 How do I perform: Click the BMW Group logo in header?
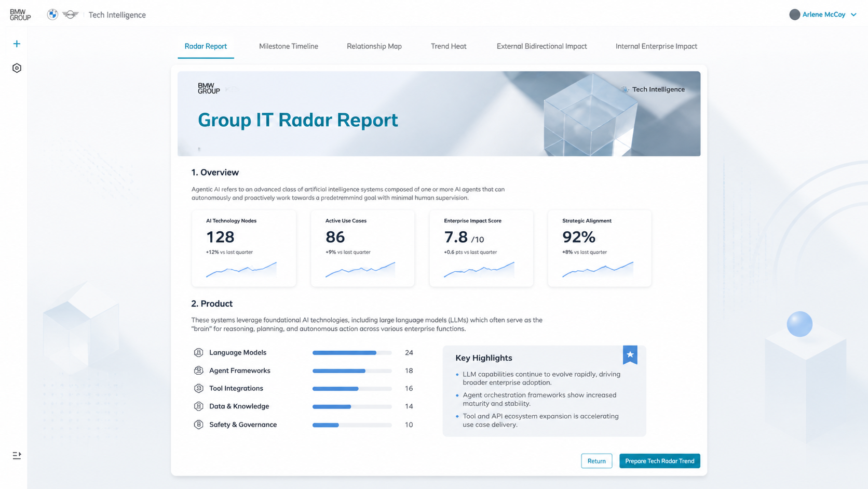point(20,15)
